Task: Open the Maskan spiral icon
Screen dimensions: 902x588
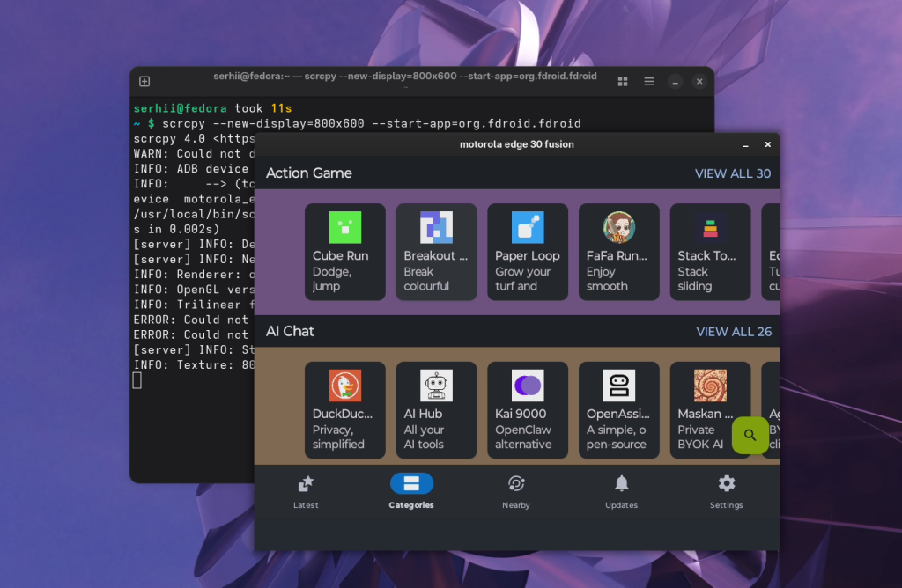Action: coord(711,385)
